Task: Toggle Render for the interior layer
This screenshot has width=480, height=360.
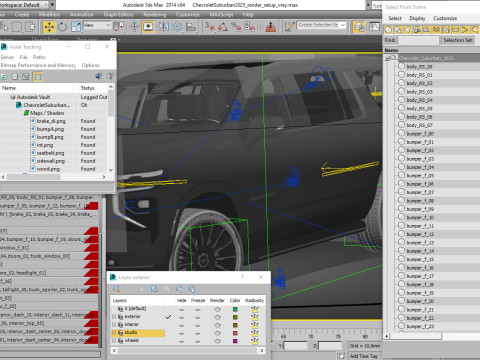Action: pyautogui.click(x=217, y=325)
